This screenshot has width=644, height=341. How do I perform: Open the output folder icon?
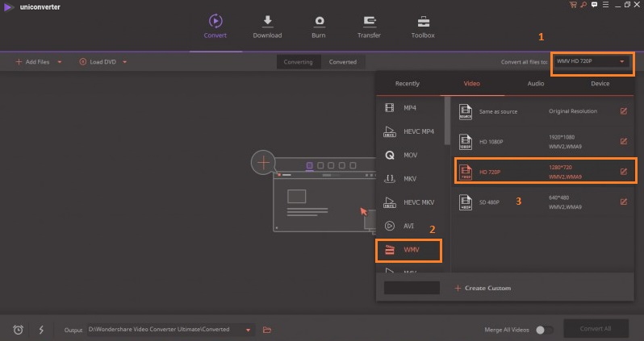coord(267,330)
